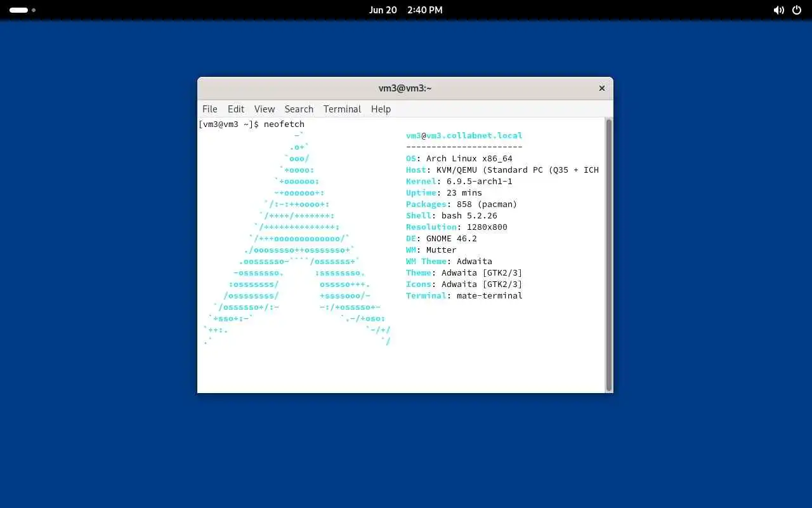Click the Host line 'KVM/QEMU' text

click(457, 170)
